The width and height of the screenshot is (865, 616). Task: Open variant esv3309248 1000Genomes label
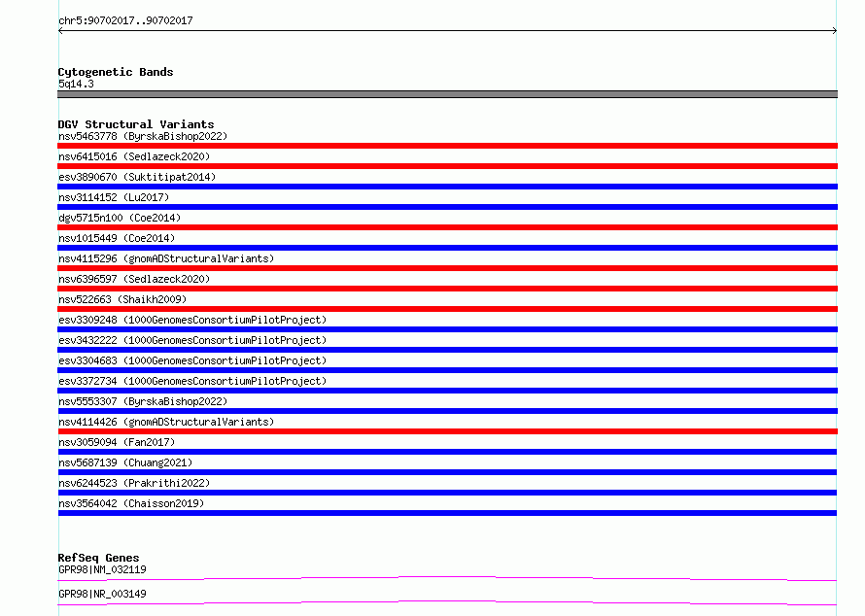[x=192, y=320]
